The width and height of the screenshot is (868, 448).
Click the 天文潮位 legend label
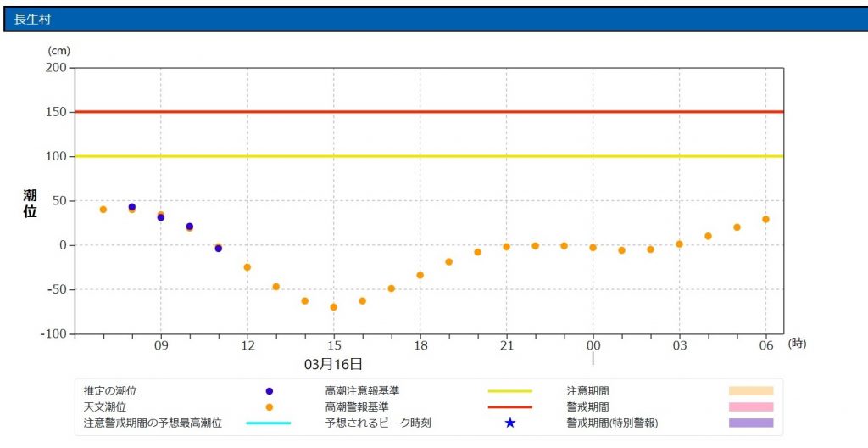coord(104,407)
